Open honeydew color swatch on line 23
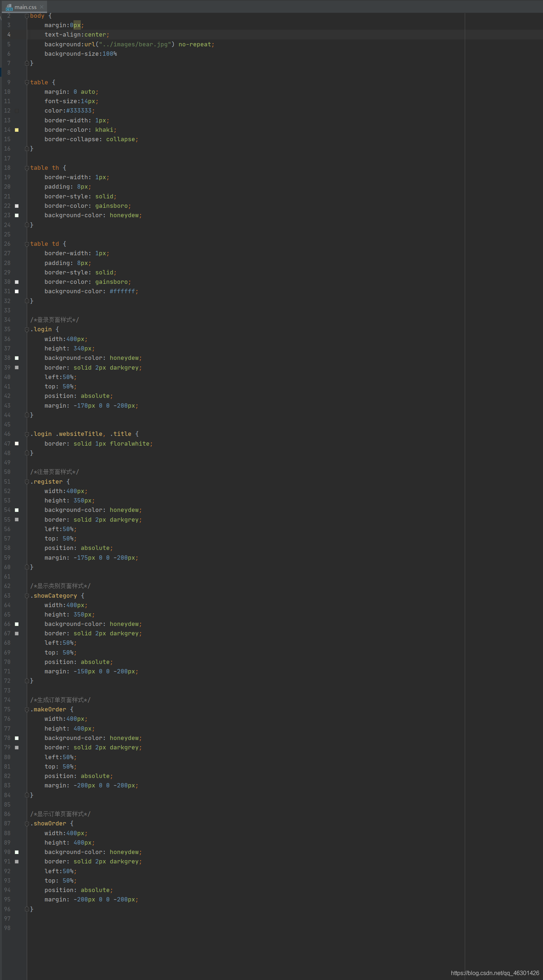Screen dimensions: 543x980 pyautogui.click(x=17, y=215)
